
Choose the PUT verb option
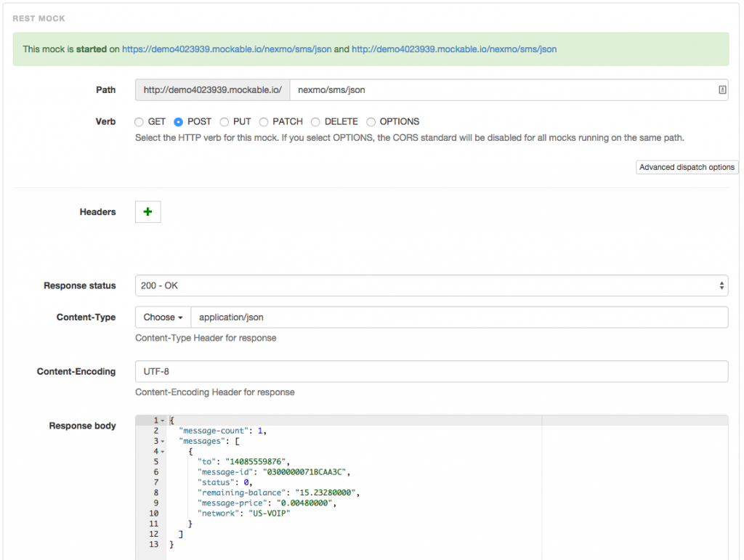(x=225, y=122)
